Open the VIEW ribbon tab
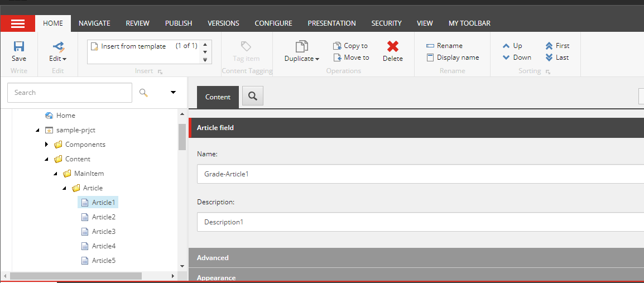 pyautogui.click(x=425, y=23)
